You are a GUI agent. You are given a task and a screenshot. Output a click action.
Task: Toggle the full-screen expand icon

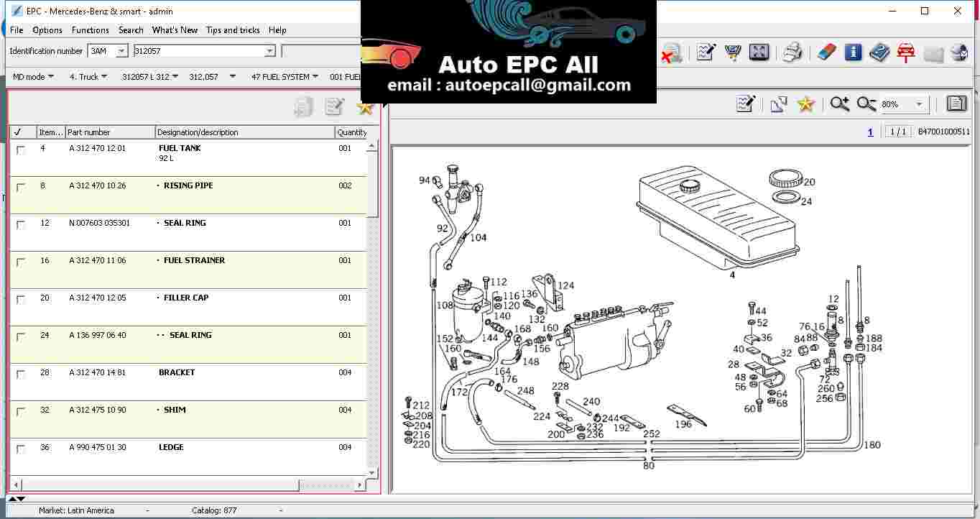759,52
